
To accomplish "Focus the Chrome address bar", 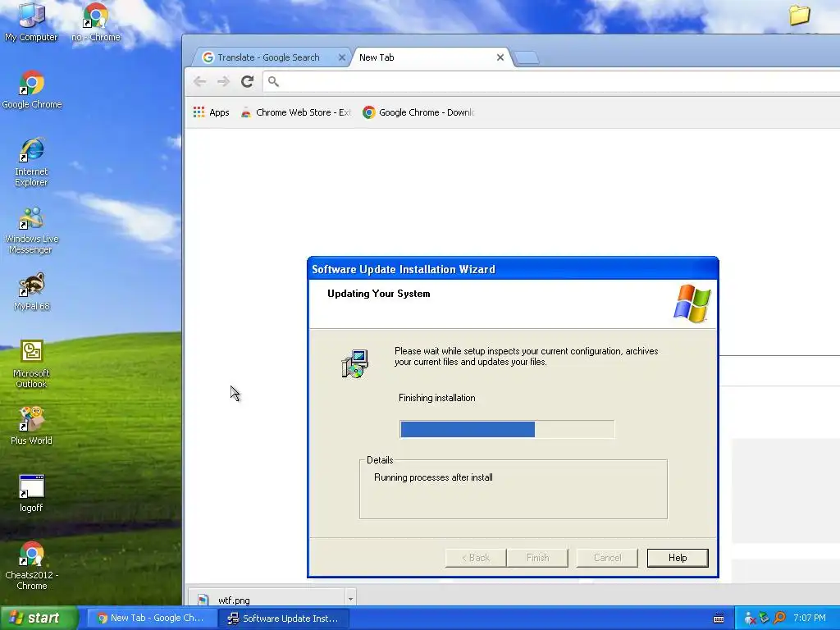I will [x=552, y=81].
